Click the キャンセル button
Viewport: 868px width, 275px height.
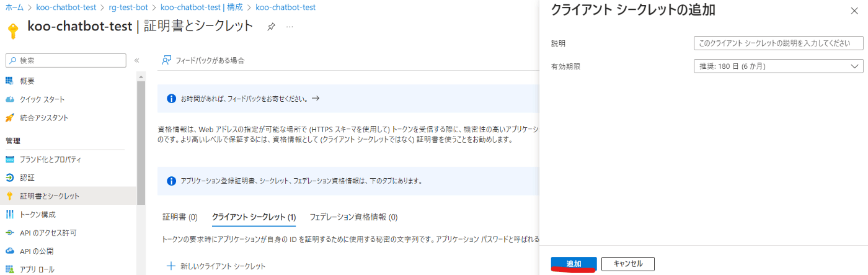(x=628, y=264)
